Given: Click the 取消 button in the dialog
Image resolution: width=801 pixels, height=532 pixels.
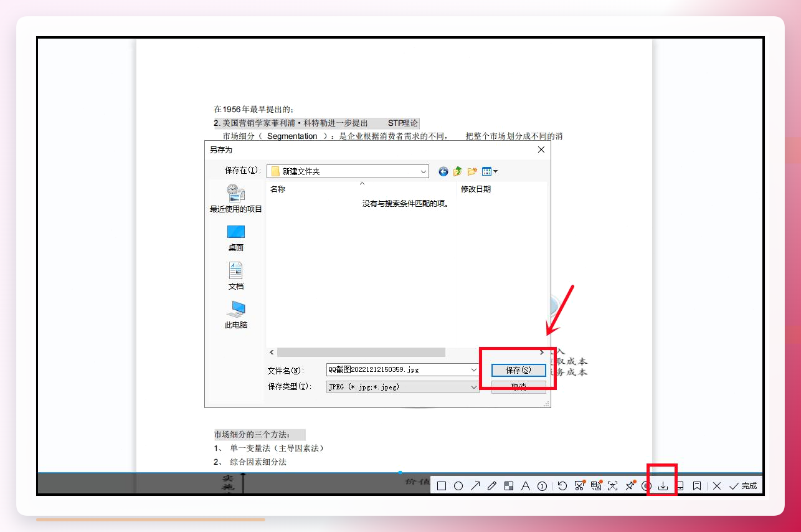Looking at the screenshot, I should [518, 387].
